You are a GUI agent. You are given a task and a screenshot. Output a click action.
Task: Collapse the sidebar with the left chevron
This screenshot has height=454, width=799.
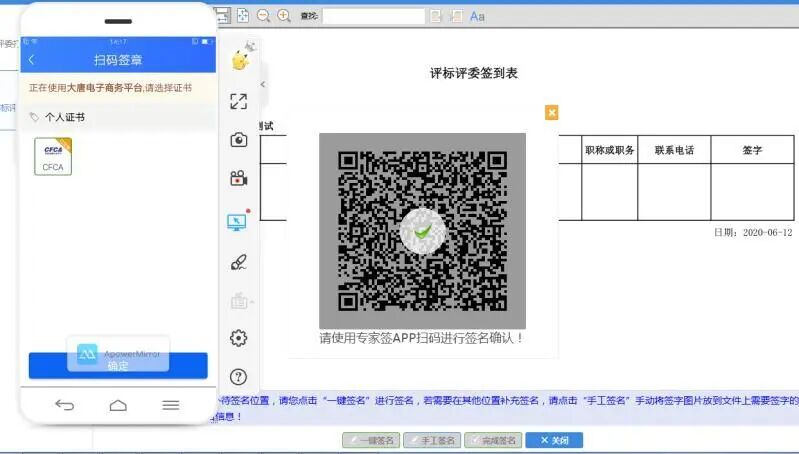[x=262, y=85]
